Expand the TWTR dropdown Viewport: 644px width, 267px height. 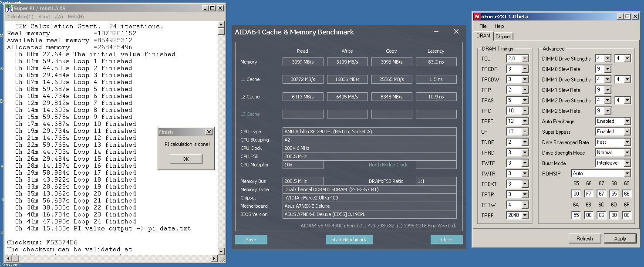[x=525, y=173]
